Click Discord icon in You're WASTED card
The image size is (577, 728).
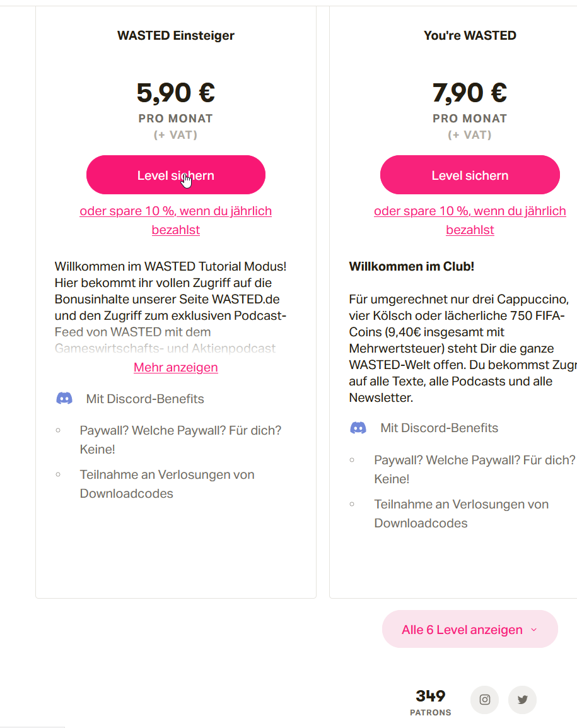coord(358,428)
